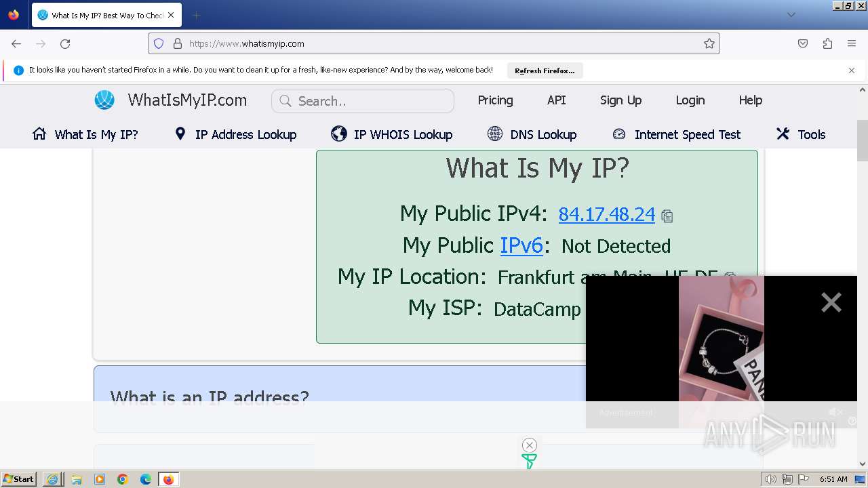Viewport: 868px width, 488px height.
Task: Focus the site Search field
Action: click(x=363, y=101)
